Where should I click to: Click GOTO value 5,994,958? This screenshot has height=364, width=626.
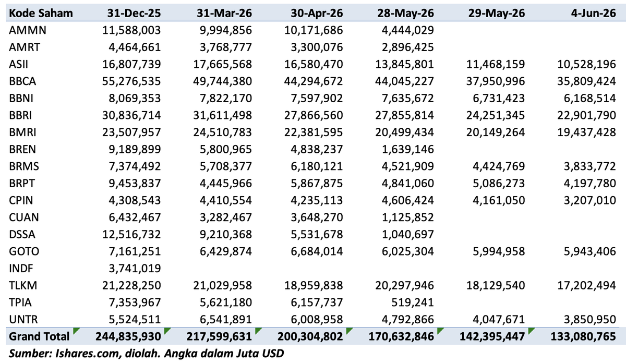[x=500, y=251]
